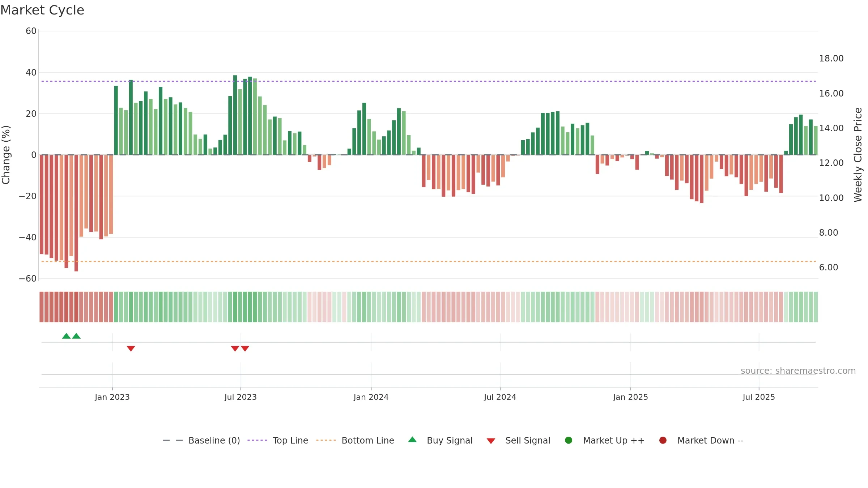The height and width of the screenshot is (488, 868).
Task: Click the 18.00 price label on the right axis
Action: 831,59
